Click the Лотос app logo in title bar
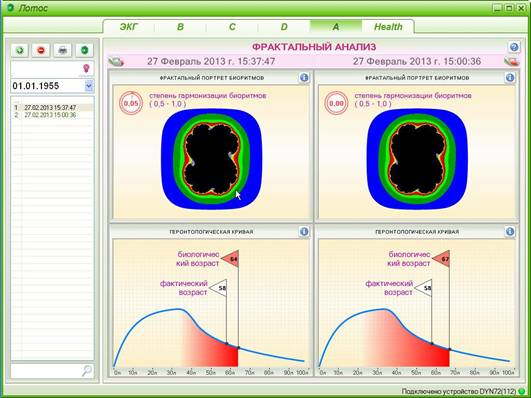This screenshot has width=531, height=398. (x=10, y=7)
